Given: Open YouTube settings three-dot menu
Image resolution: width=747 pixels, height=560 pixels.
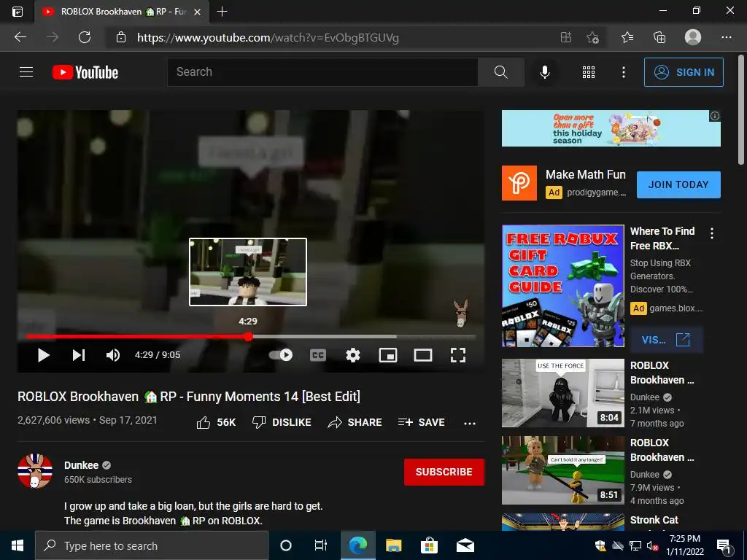Looking at the screenshot, I should coord(623,72).
